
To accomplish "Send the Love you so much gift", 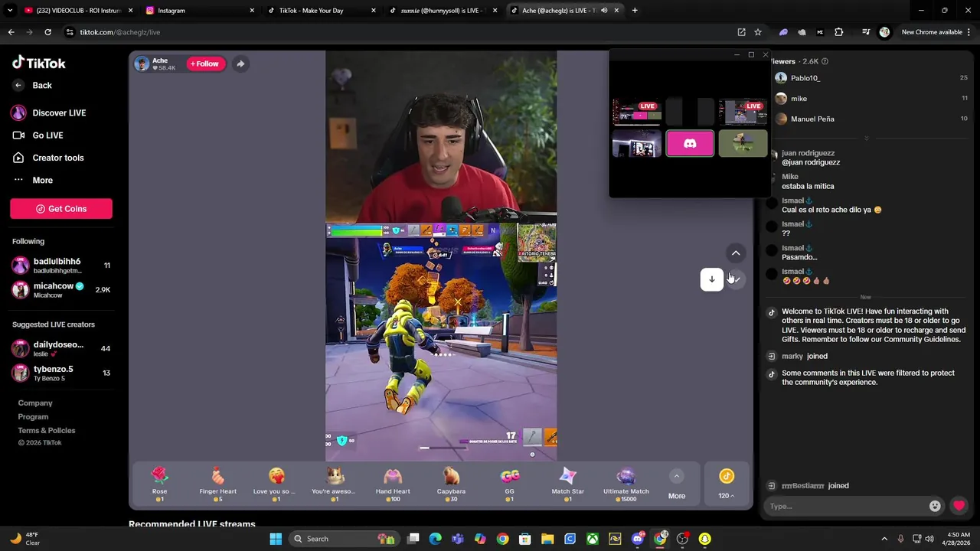I will (x=276, y=485).
